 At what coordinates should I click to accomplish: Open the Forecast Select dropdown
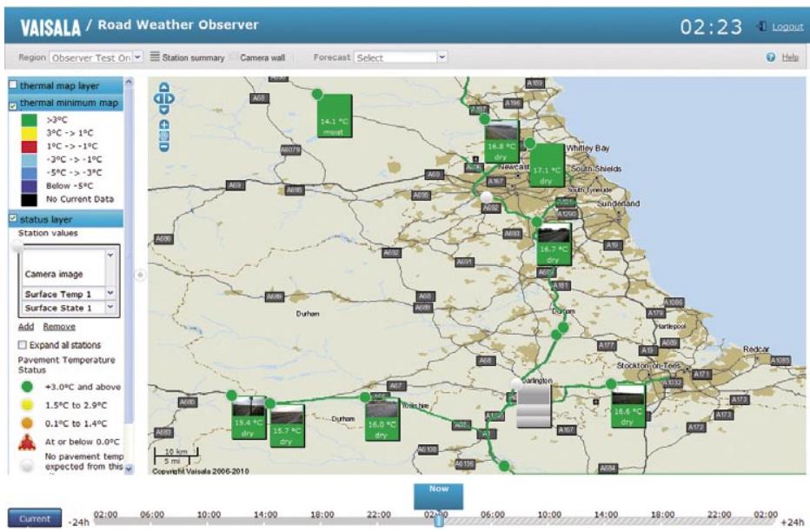pos(442,57)
